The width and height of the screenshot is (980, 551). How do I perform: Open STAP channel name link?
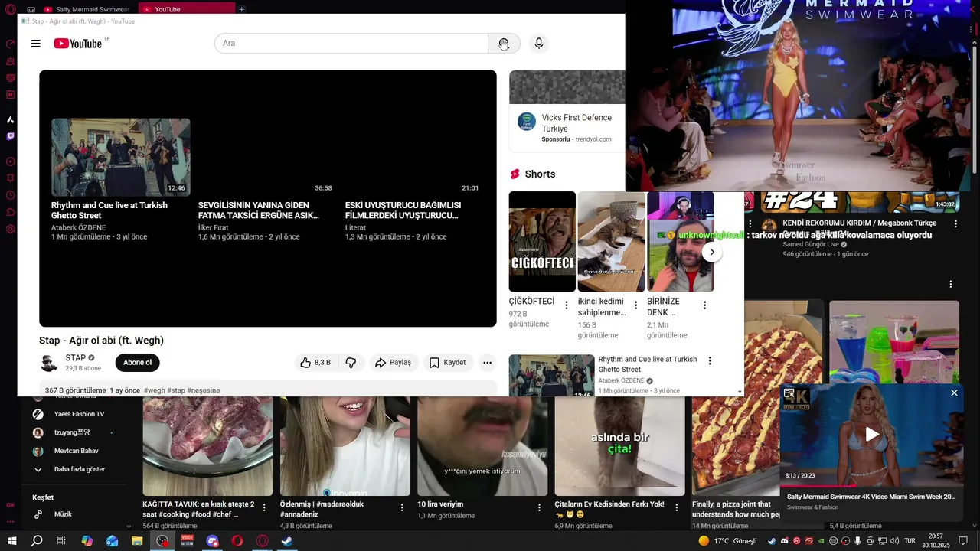coord(76,358)
